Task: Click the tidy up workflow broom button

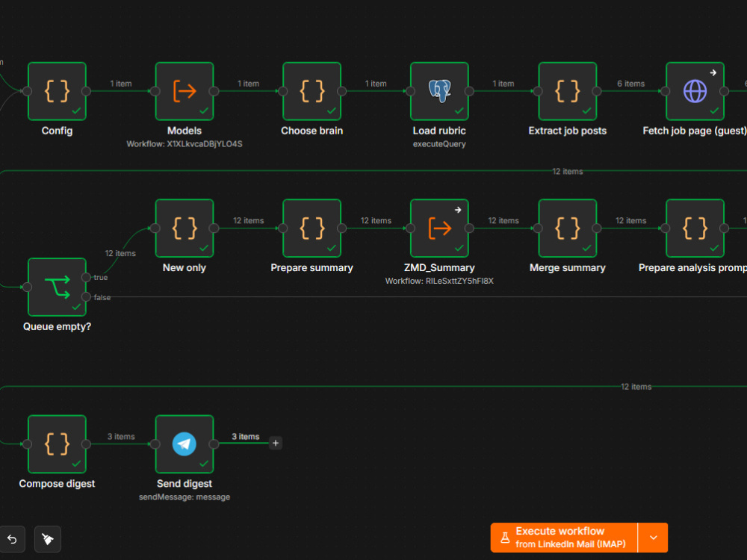Action: tap(48, 539)
